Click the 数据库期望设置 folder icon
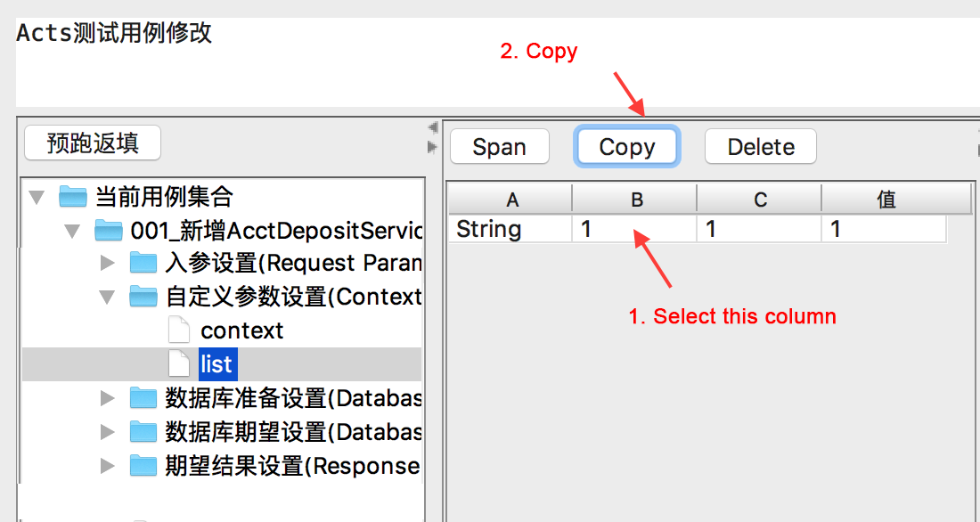 click(x=143, y=432)
